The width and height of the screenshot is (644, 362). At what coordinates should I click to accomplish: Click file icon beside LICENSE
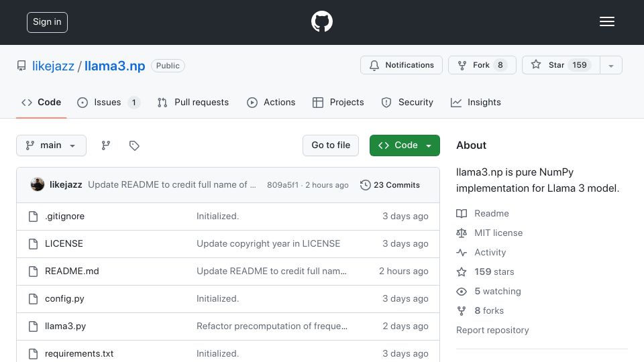(34, 244)
